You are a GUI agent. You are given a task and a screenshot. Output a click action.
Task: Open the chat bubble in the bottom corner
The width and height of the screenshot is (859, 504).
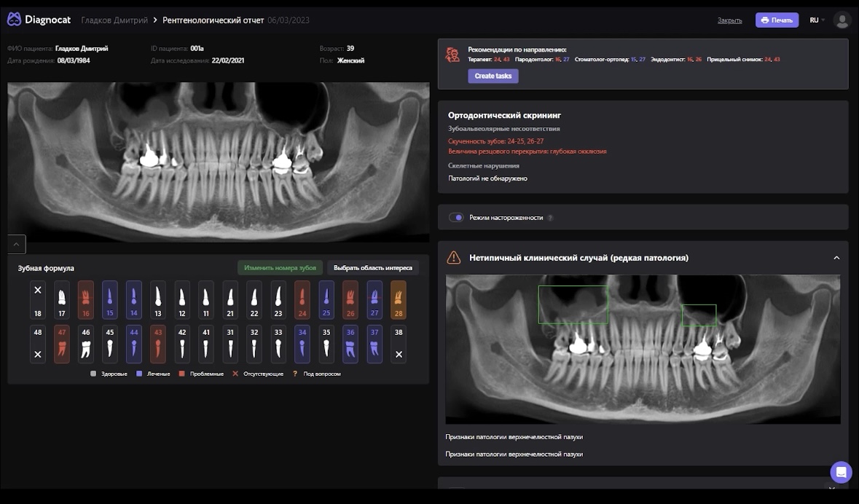(841, 472)
